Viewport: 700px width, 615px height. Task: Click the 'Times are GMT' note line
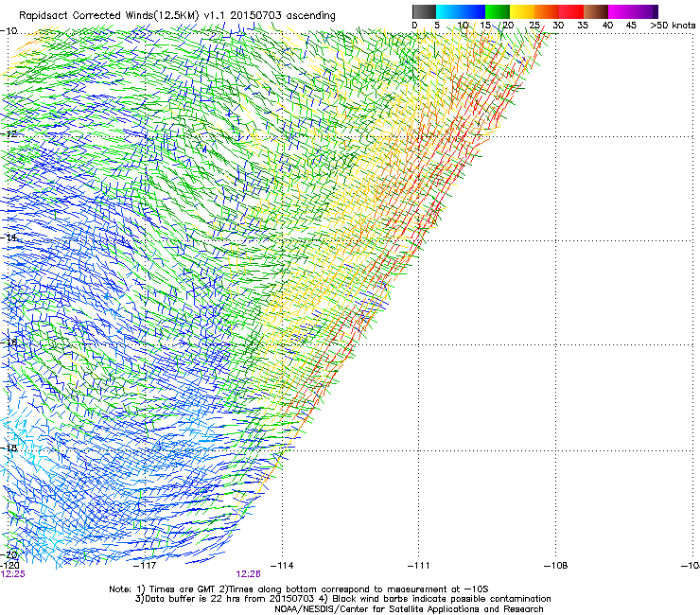[x=299, y=589]
